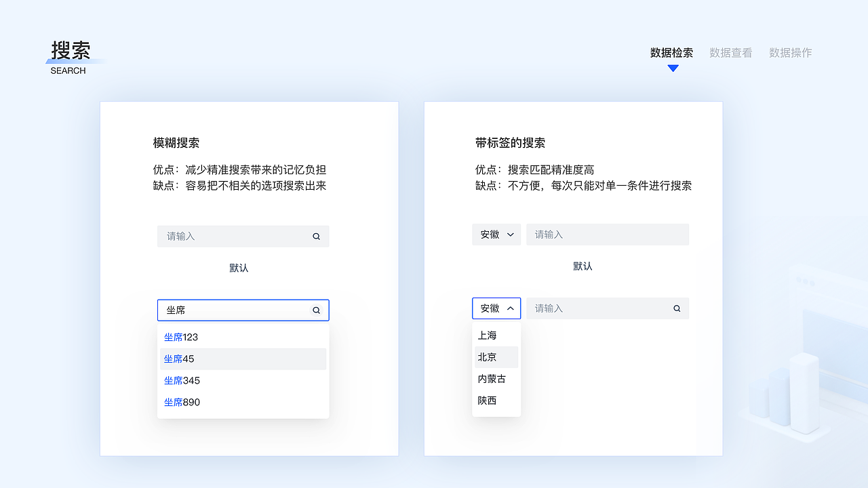Select 北京 from the province dropdown list
Image resolution: width=868 pixels, height=488 pixels.
tap(488, 357)
